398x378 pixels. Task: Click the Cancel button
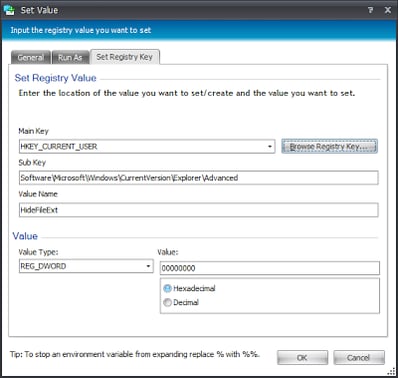click(359, 358)
